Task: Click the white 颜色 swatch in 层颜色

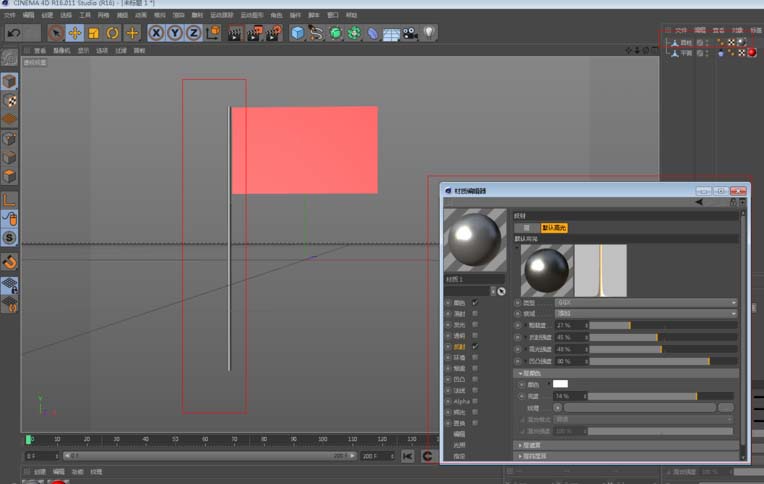Action: click(561, 384)
